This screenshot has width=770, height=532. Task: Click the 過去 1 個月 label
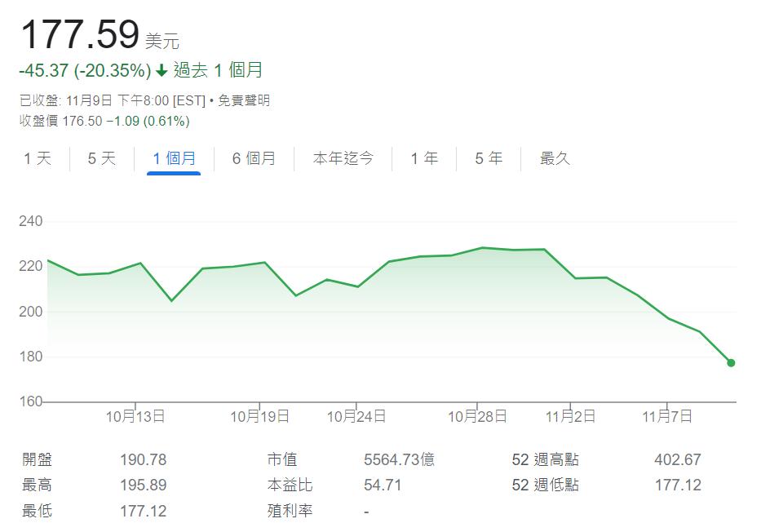pyautogui.click(x=218, y=70)
